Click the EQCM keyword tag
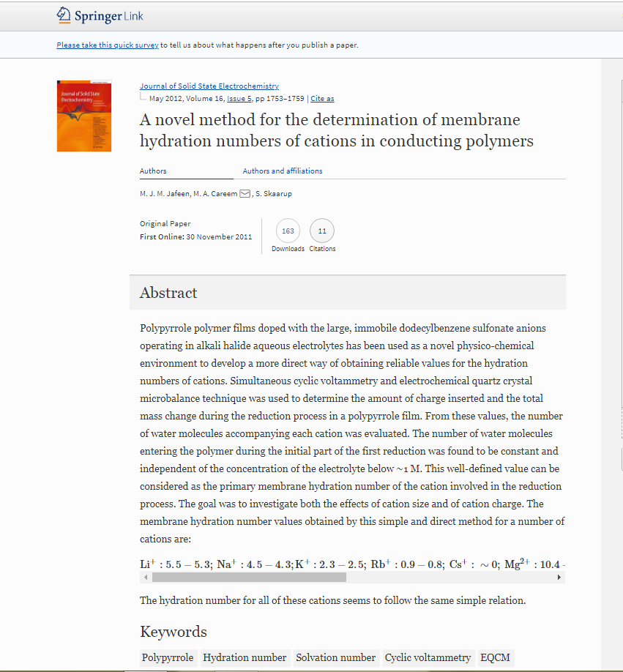The image size is (623, 672). (495, 657)
